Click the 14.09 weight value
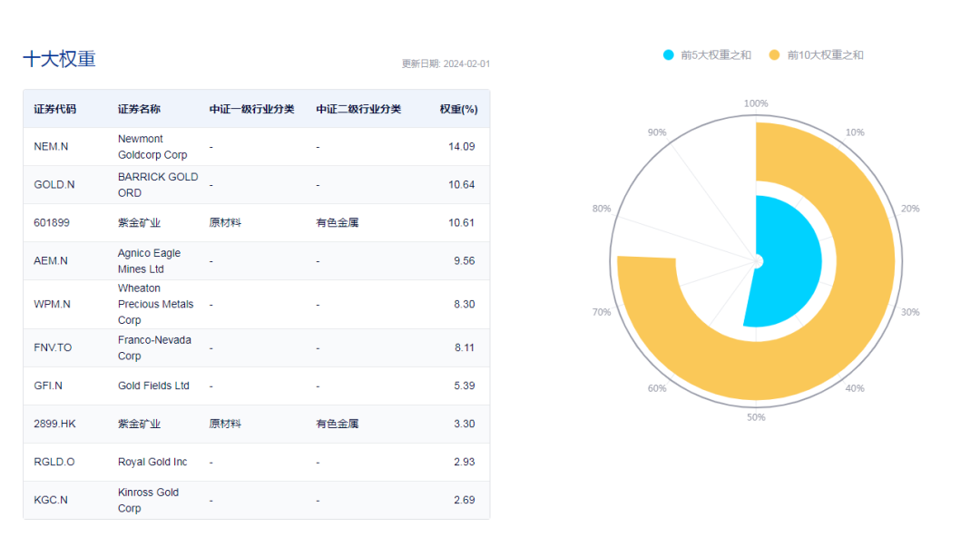This screenshot has width=980, height=547. point(461,146)
